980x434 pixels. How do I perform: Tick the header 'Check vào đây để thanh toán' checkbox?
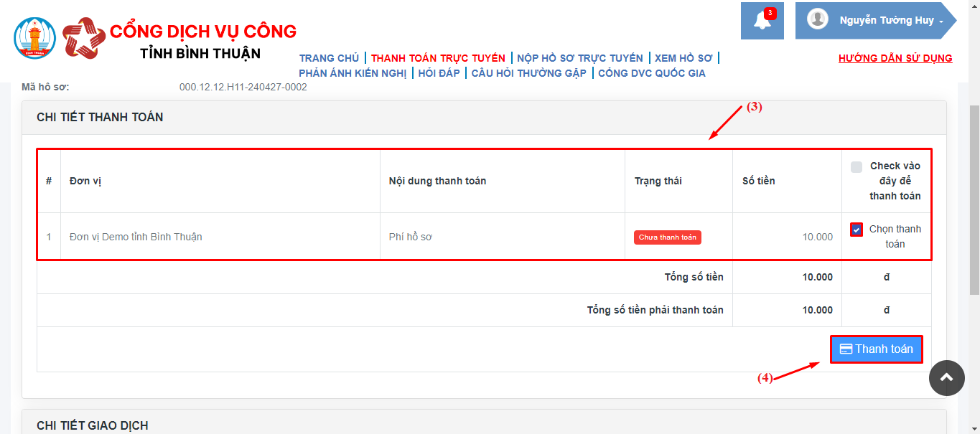click(856, 167)
